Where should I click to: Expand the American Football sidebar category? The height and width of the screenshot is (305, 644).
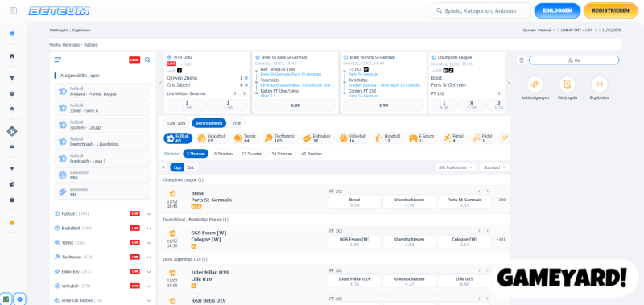click(149, 300)
